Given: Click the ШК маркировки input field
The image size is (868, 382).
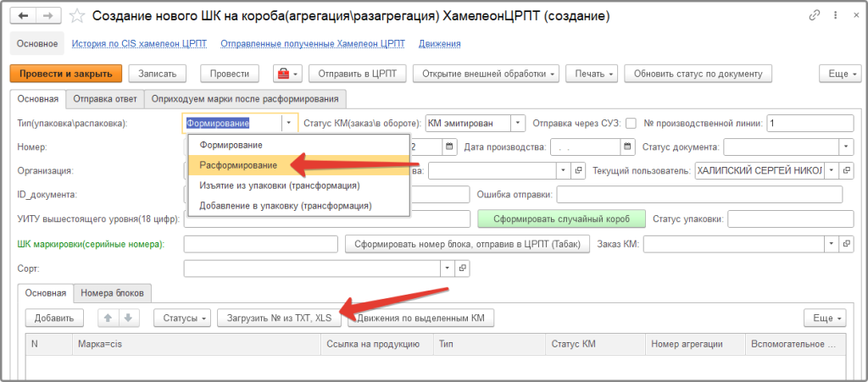Looking at the screenshot, I should point(261,244).
